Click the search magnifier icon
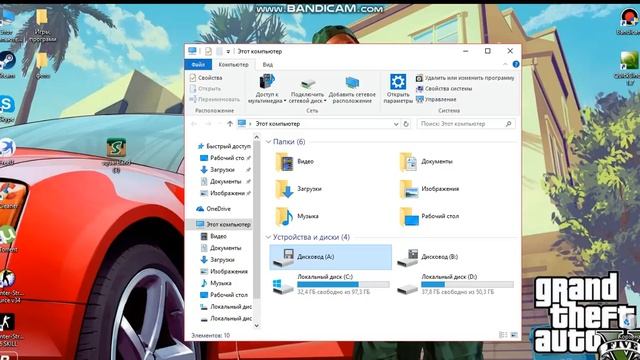The width and height of the screenshot is (640, 360). [x=509, y=124]
